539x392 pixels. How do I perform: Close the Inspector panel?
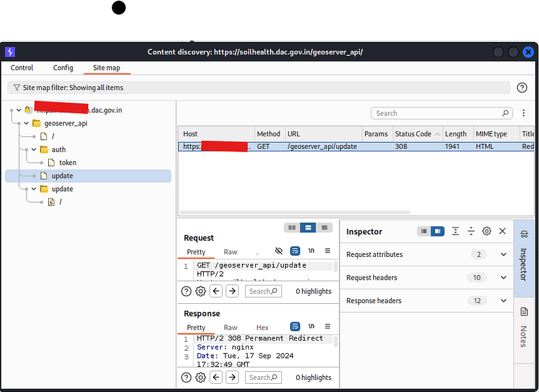(502, 231)
